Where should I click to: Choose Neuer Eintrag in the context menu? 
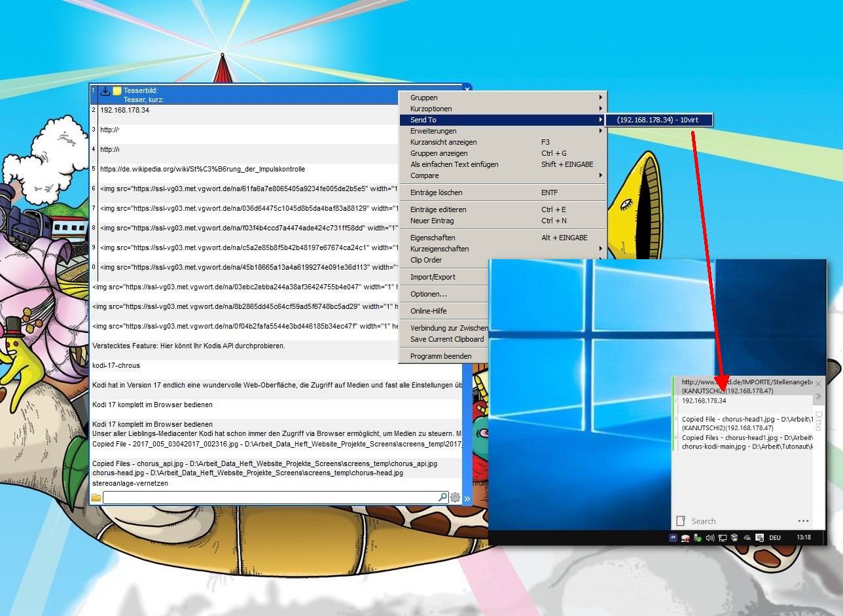click(433, 221)
